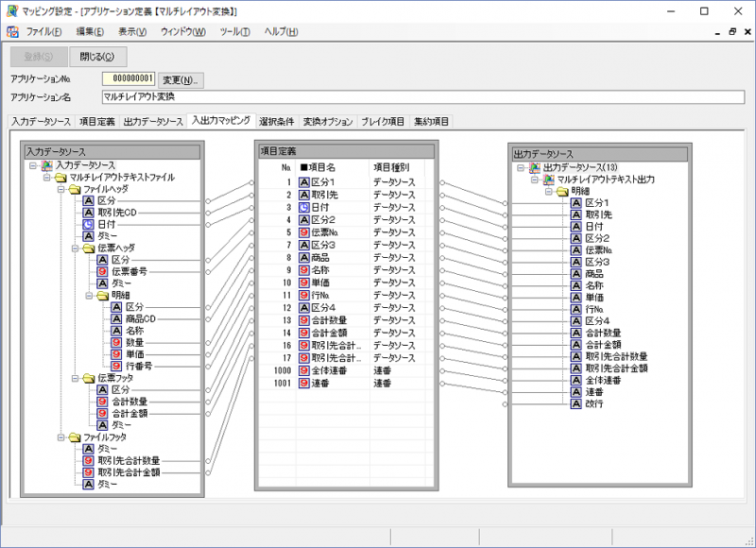756x548 pixels.
Task: Click the connector circle next to 取引先CD
Action: click(x=208, y=213)
